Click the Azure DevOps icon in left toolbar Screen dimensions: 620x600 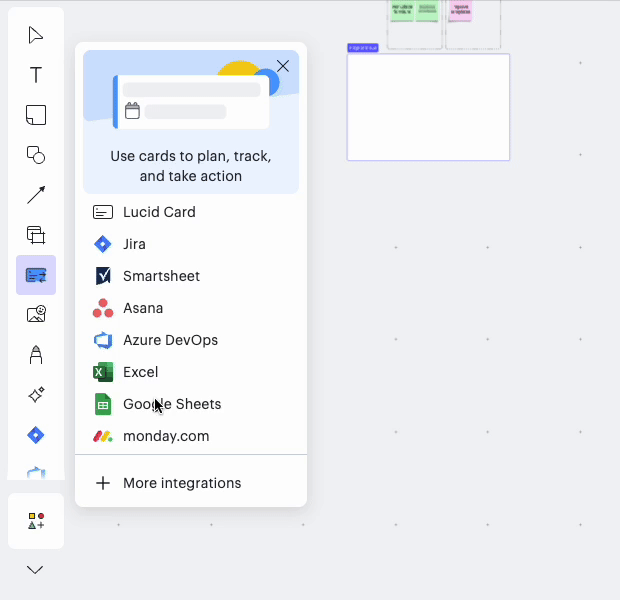point(36,472)
